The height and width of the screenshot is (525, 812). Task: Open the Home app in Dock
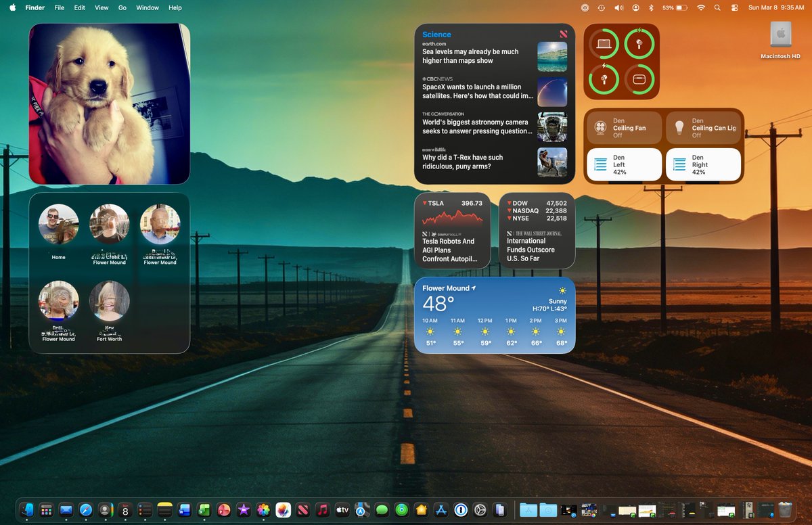click(422, 510)
